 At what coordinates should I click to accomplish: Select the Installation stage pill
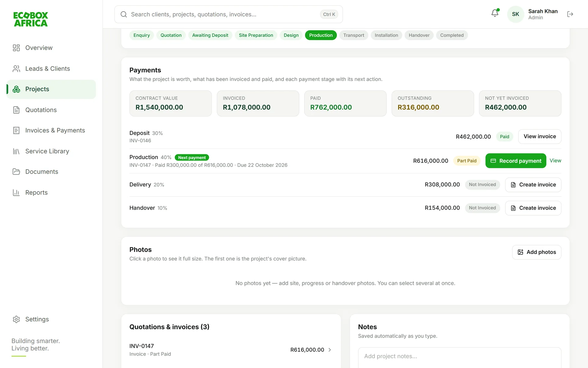386,35
